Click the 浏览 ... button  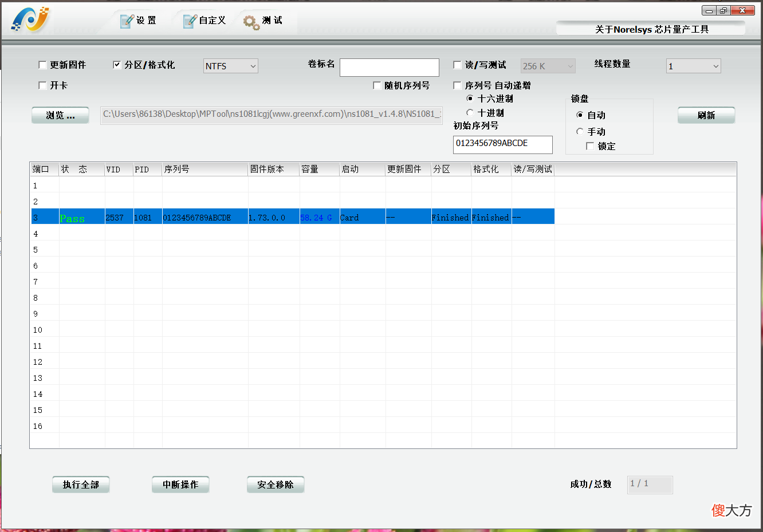coord(60,115)
